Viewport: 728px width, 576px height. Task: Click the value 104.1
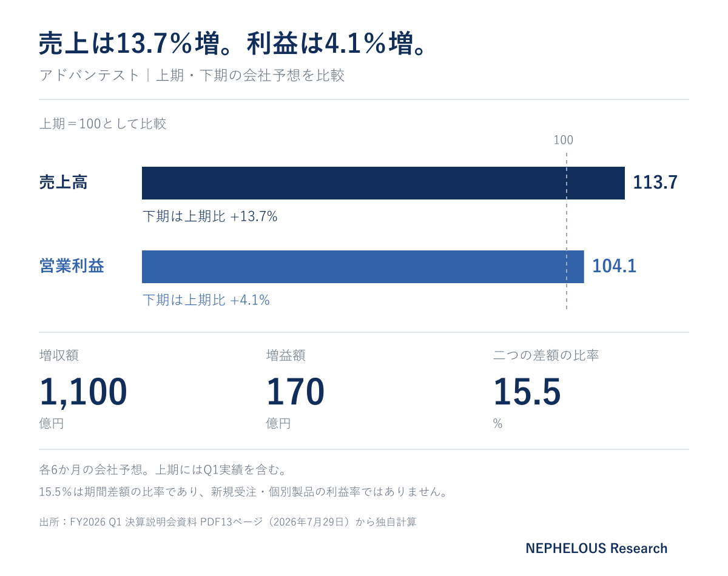(615, 266)
